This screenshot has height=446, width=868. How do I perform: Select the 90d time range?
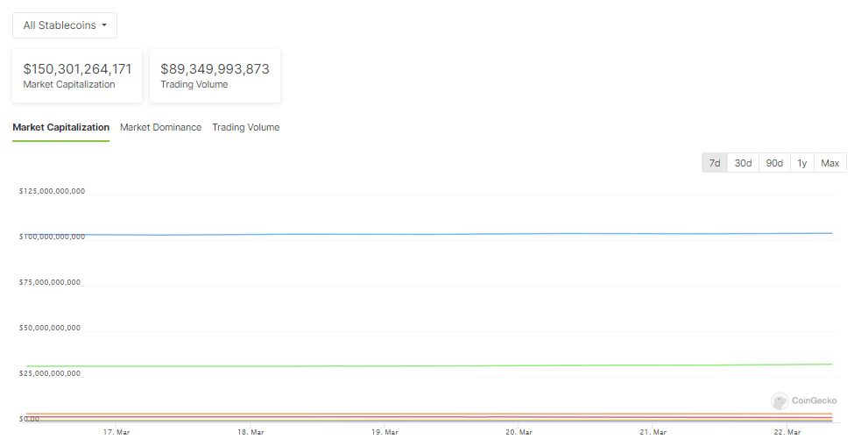point(774,163)
